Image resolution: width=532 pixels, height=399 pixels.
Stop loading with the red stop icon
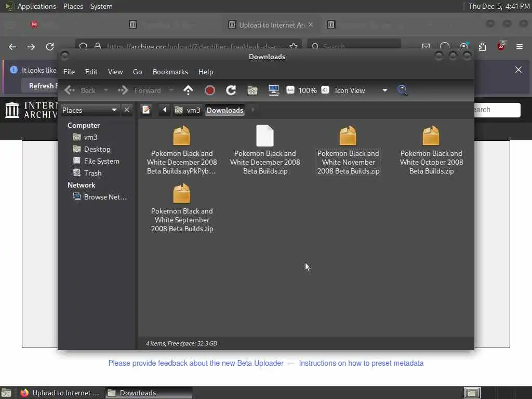click(x=210, y=90)
